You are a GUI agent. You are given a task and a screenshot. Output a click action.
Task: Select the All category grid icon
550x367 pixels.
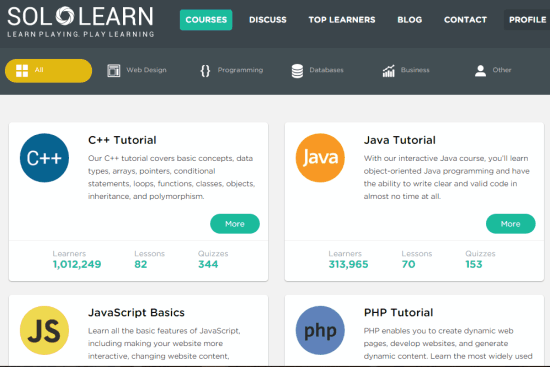tap(22, 71)
